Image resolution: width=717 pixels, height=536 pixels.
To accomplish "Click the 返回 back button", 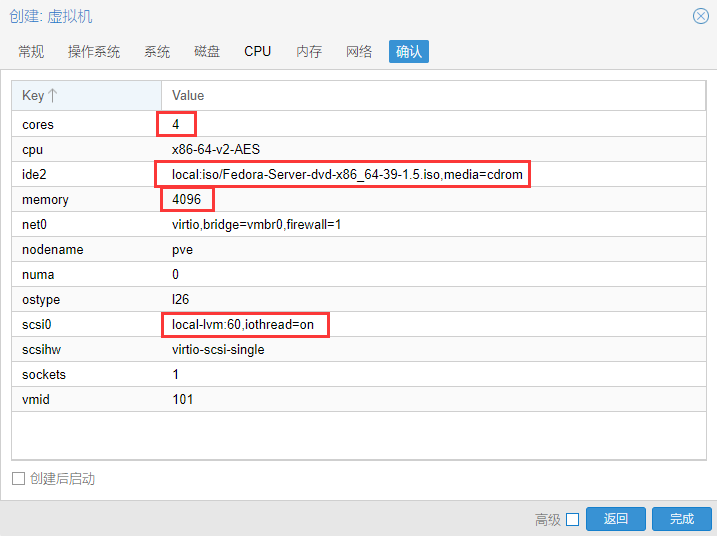I will tap(616, 519).
